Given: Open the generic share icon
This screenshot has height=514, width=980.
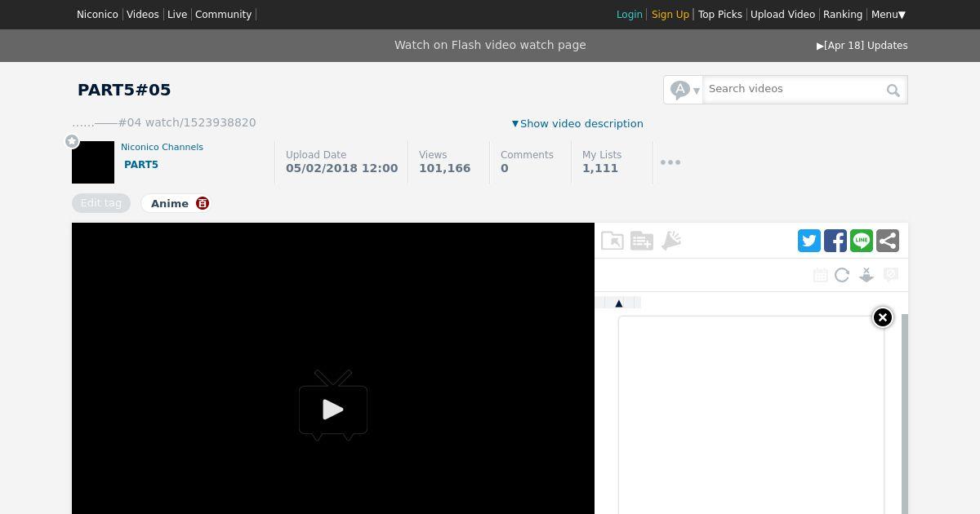Looking at the screenshot, I should pyautogui.click(x=888, y=241).
